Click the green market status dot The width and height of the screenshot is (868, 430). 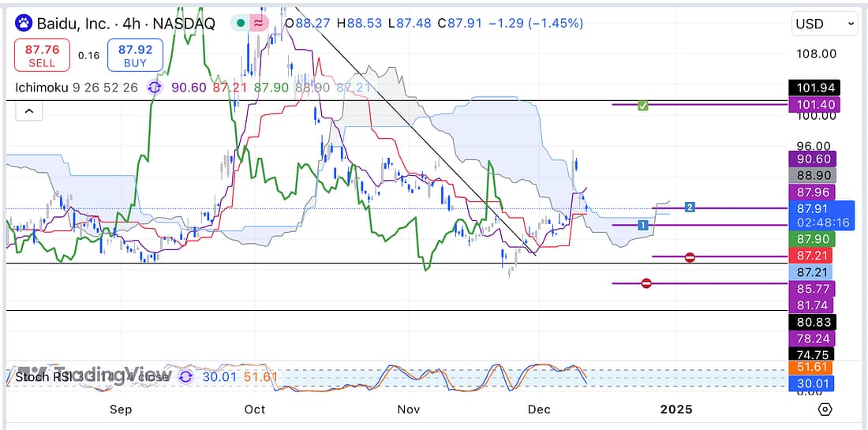[x=240, y=24]
